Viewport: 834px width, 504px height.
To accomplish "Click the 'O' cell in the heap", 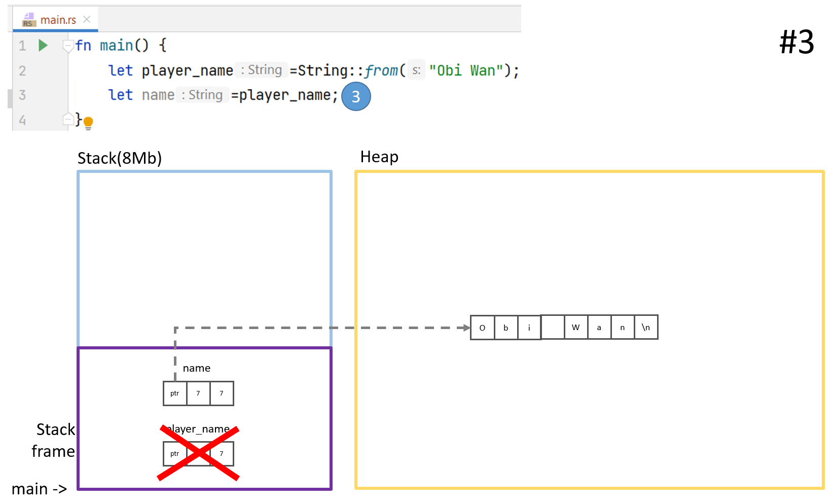I will (482, 328).
